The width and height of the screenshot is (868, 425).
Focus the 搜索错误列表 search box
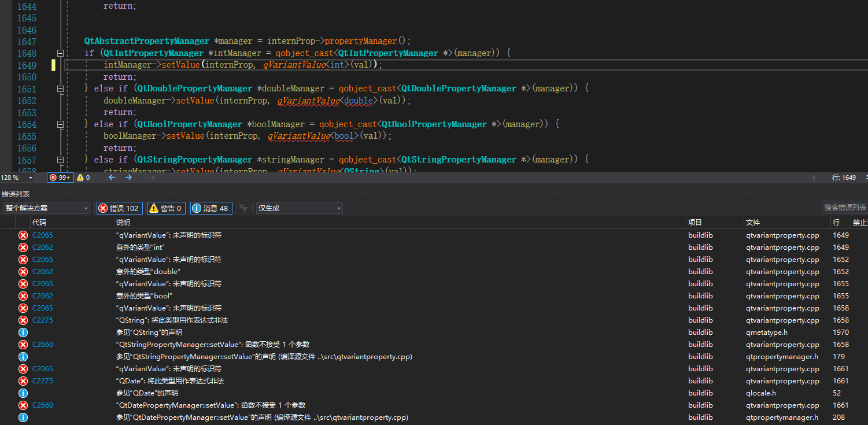[x=845, y=208]
